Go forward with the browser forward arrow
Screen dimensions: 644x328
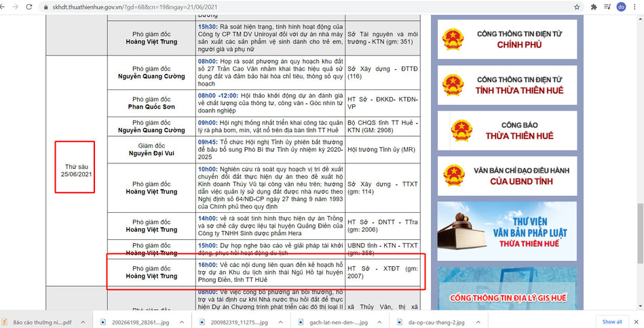15,7
